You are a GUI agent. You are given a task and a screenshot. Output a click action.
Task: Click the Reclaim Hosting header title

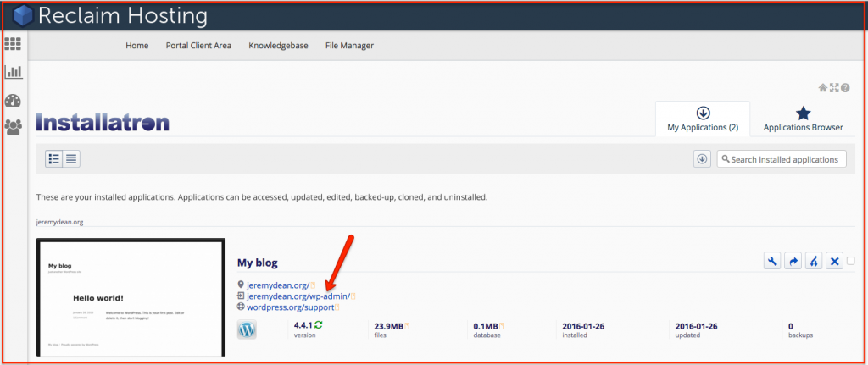123,16
